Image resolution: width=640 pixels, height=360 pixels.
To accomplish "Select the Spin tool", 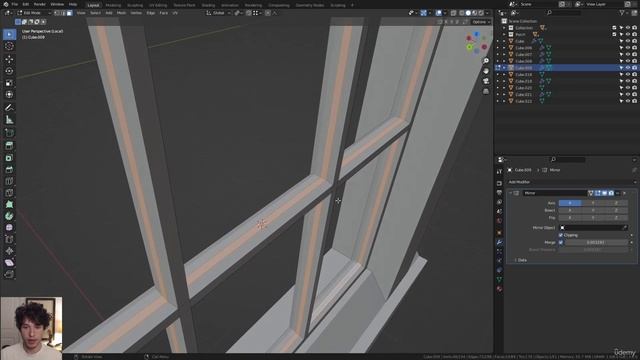I will pyautogui.click(x=9, y=216).
